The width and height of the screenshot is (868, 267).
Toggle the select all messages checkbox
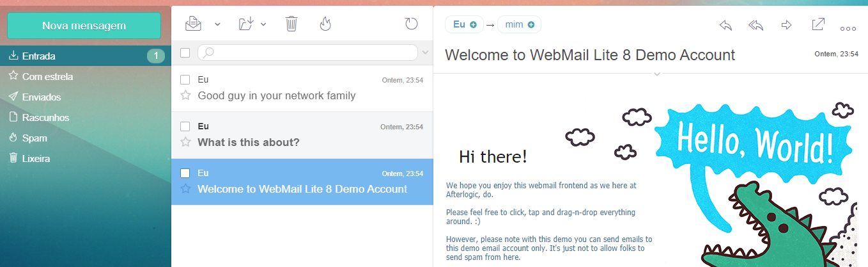pos(185,53)
